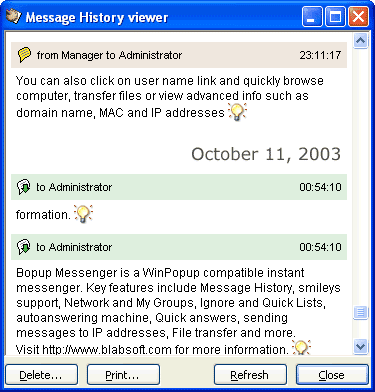The height and width of the screenshot is (392, 375).
Task: Click the app icon in title bar
Action: [x=13, y=16]
